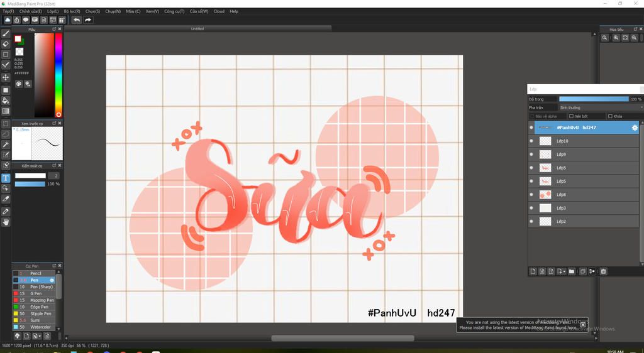Open settings gear on #PanhUvU layer

(635, 128)
